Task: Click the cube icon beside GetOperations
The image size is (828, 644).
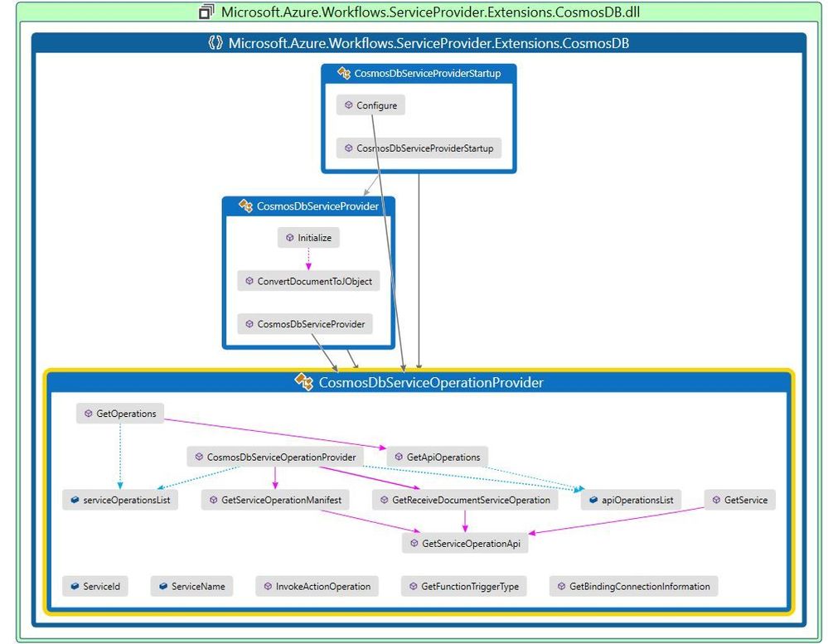Action: pos(88,414)
